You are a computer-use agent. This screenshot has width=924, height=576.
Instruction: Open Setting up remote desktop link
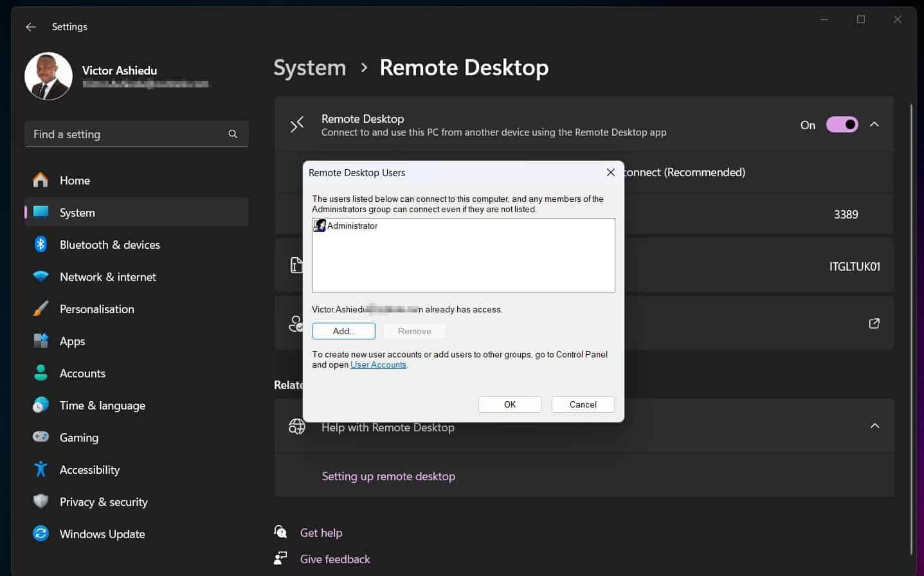coord(388,476)
